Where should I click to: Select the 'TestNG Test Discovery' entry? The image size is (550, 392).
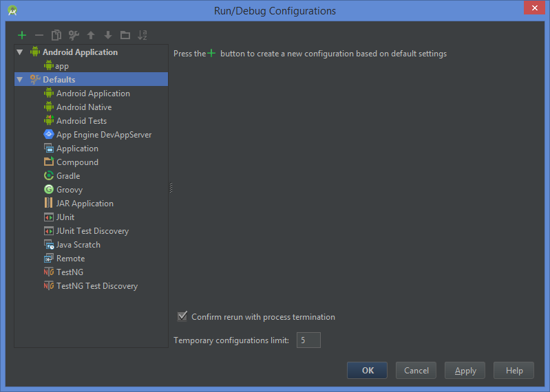97,286
